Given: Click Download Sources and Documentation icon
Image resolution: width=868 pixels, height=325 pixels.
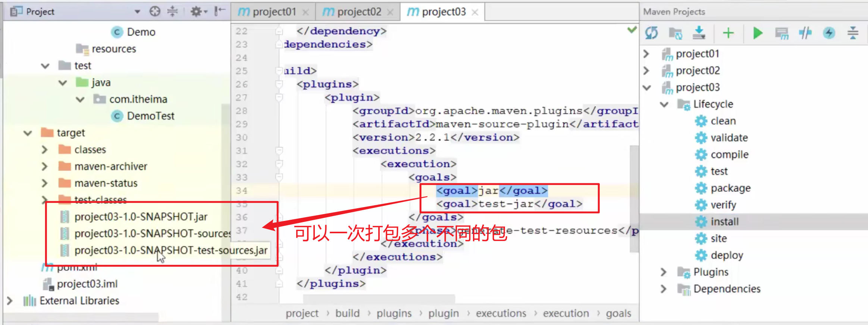Looking at the screenshot, I should pyautogui.click(x=699, y=33).
